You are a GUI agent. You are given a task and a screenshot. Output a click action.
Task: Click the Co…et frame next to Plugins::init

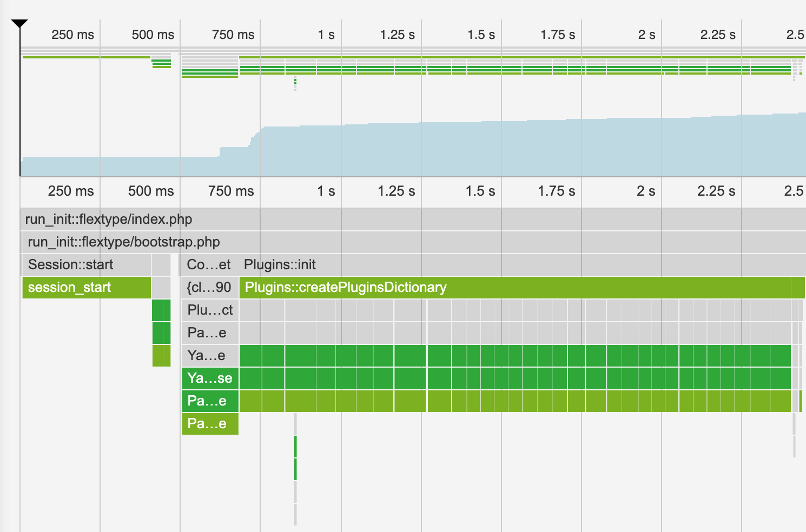tap(209, 264)
